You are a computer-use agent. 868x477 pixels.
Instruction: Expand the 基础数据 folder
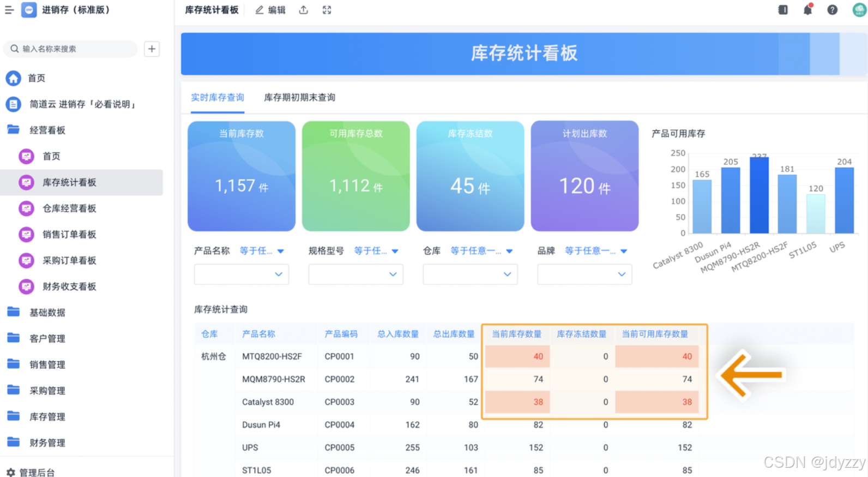[x=36, y=312]
